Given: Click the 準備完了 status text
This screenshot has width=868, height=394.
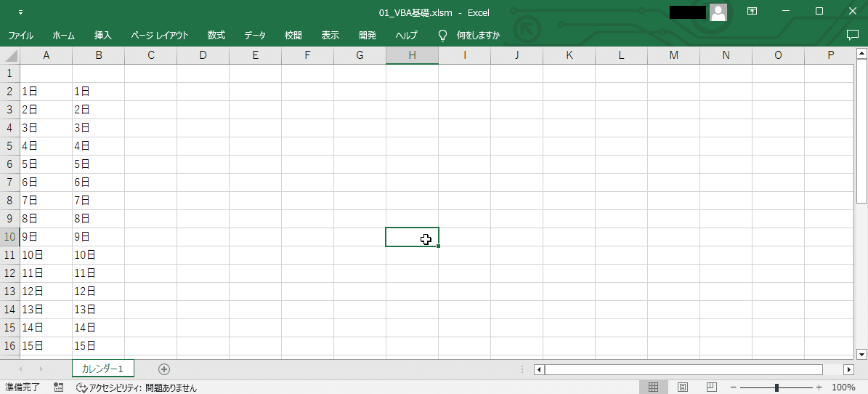Looking at the screenshot, I should tap(22, 387).
